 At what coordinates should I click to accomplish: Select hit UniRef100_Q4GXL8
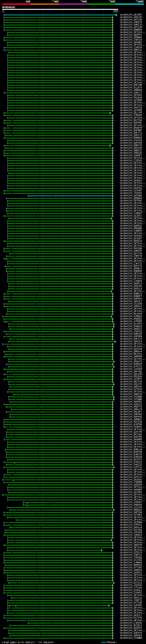pyautogui.click(x=131, y=342)
